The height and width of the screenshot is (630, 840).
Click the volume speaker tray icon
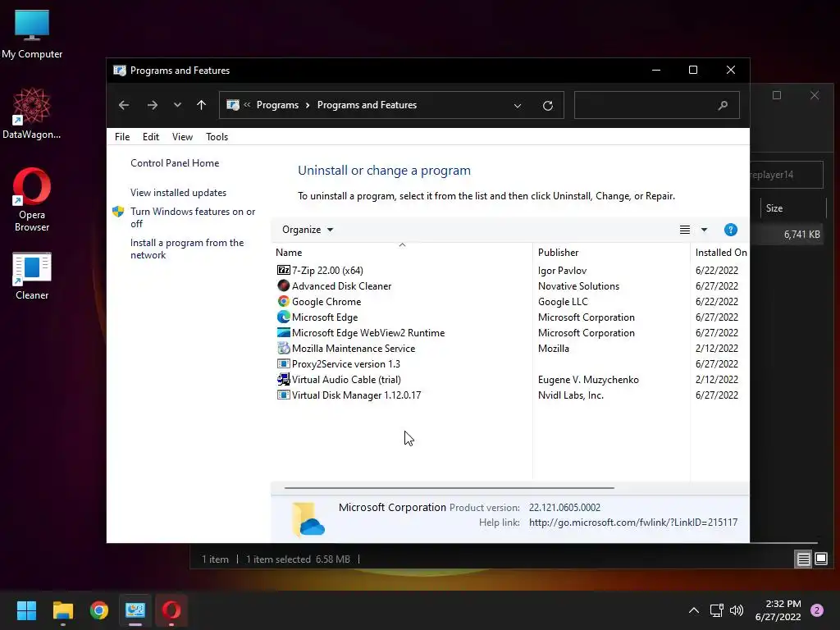737,610
